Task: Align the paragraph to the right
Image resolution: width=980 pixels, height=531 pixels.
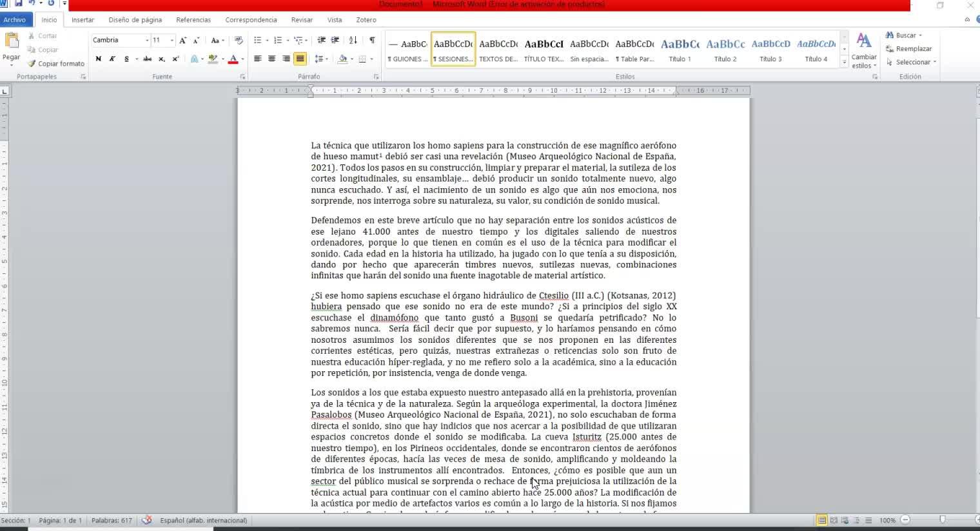Action: coord(286,59)
